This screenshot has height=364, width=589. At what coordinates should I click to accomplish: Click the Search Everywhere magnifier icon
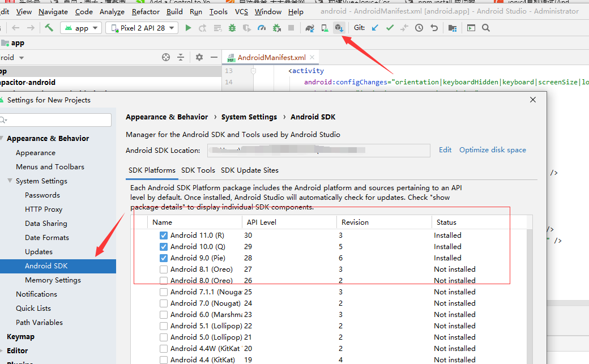point(486,28)
